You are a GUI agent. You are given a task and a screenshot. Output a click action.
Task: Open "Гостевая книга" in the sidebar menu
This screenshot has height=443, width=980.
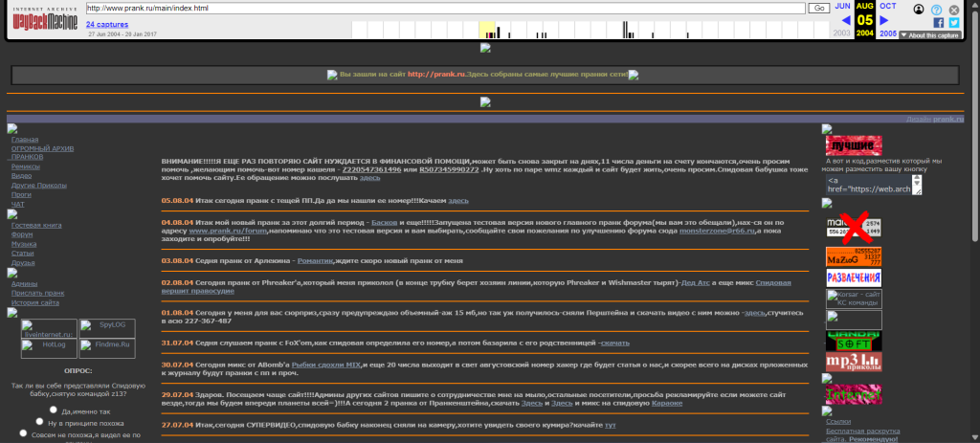36,225
